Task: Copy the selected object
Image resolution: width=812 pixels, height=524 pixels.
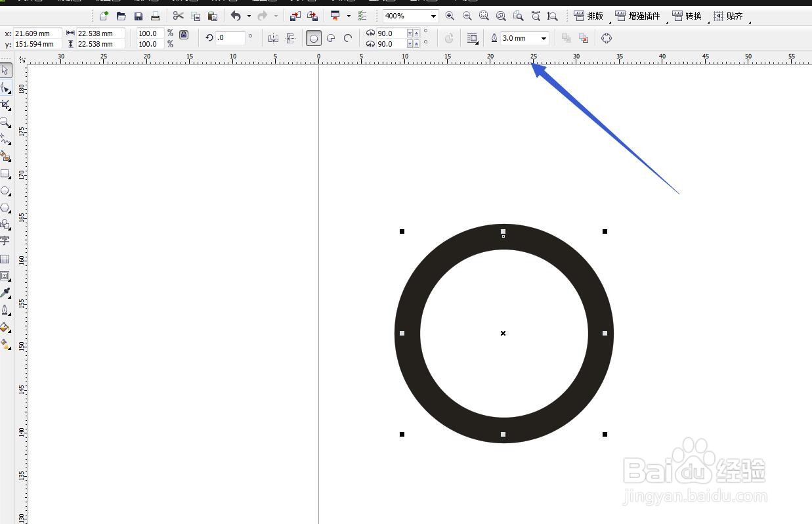Action: 196,16
